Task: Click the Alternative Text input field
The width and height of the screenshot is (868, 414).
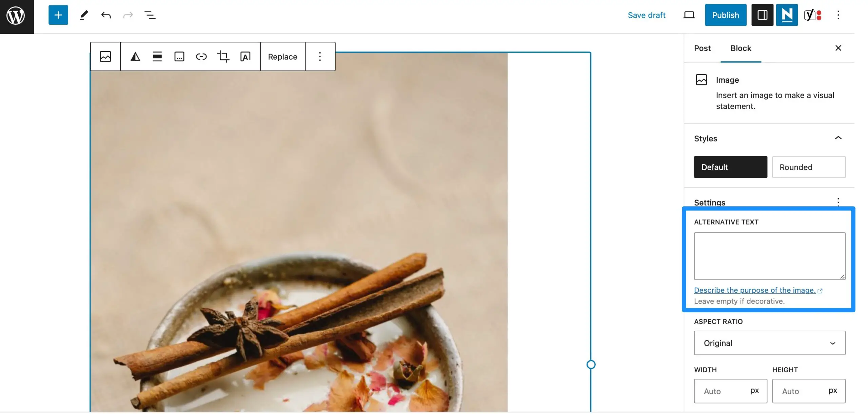Action: [x=769, y=256]
